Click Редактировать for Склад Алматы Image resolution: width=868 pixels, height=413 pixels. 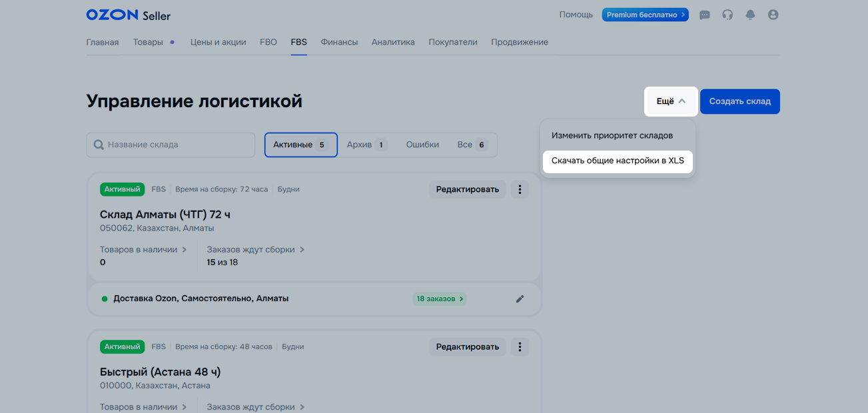point(467,189)
